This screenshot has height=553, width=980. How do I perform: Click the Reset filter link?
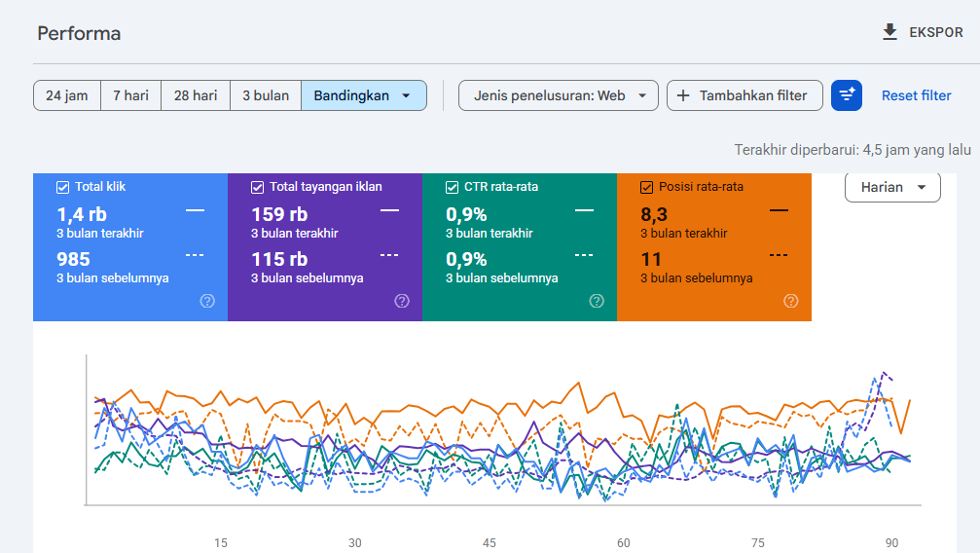pos(916,95)
